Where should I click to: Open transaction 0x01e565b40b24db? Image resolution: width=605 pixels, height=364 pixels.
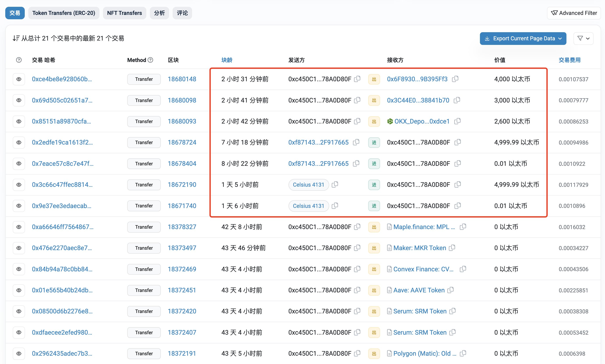[62, 290]
